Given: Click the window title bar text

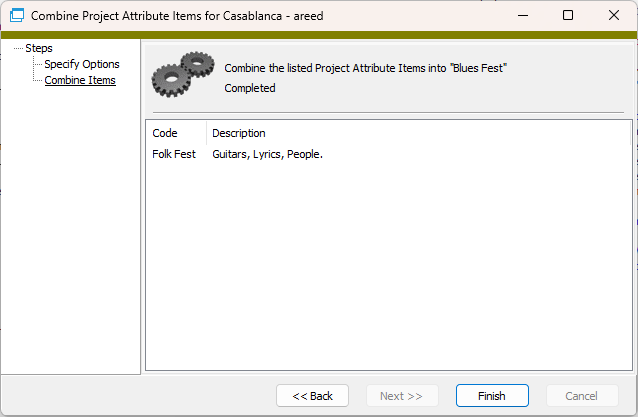Looking at the screenshot, I should coord(177,16).
